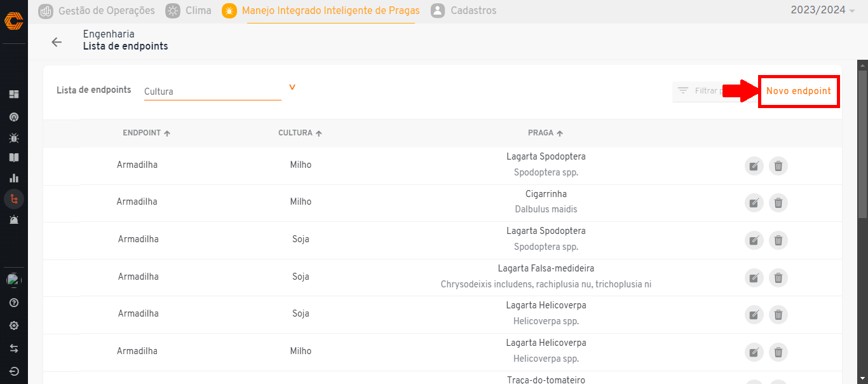Delete the Milho Lagarta Helicoverpa endpoint
Screen dimensions: 868x384
tap(778, 352)
